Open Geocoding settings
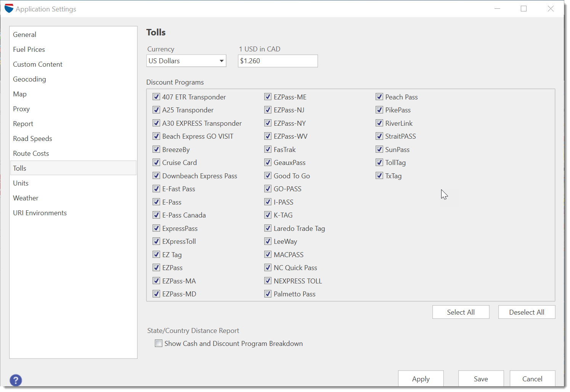The width and height of the screenshot is (570, 392). point(73,79)
